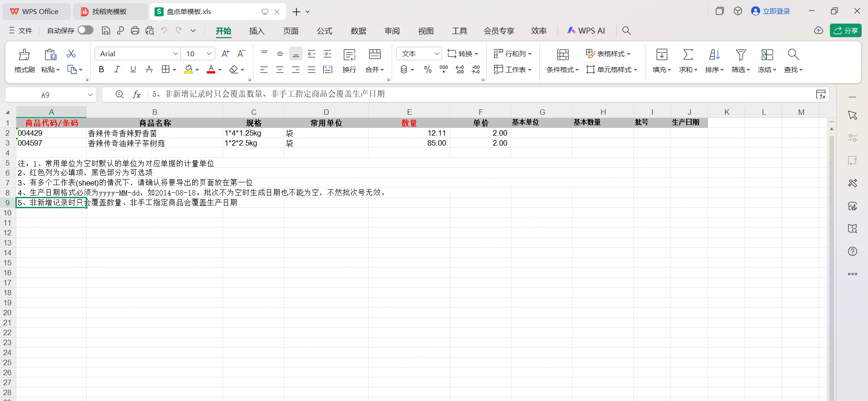Image resolution: width=868 pixels, height=401 pixels.
Task: Open the Freeze (冻结) dropdown
Action: [767, 69]
